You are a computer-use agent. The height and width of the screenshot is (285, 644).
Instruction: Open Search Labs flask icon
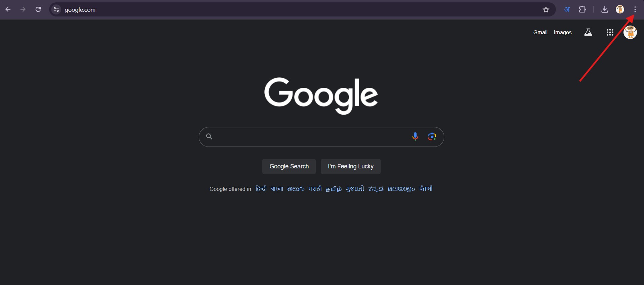pyautogui.click(x=588, y=32)
